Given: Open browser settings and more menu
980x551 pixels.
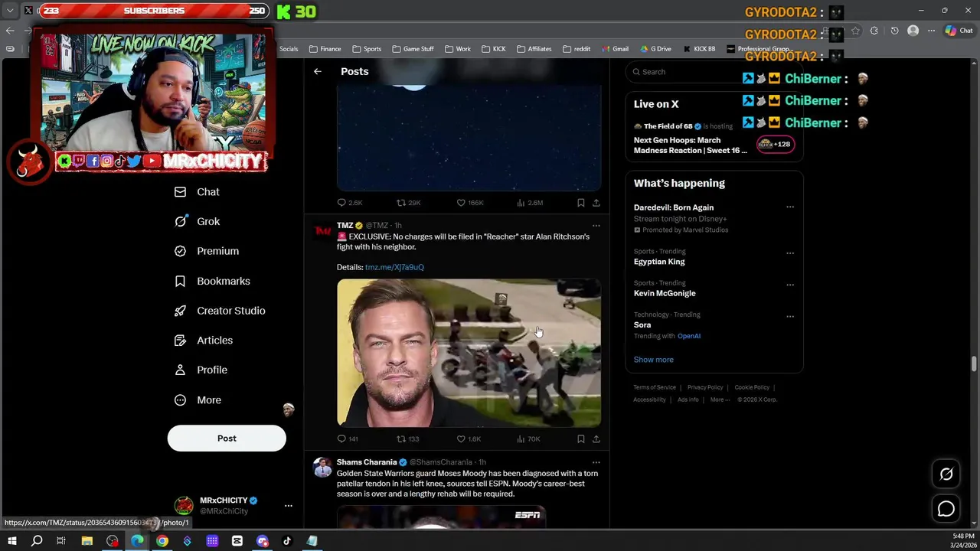Looking at the screenshot, I should (931, 31).
